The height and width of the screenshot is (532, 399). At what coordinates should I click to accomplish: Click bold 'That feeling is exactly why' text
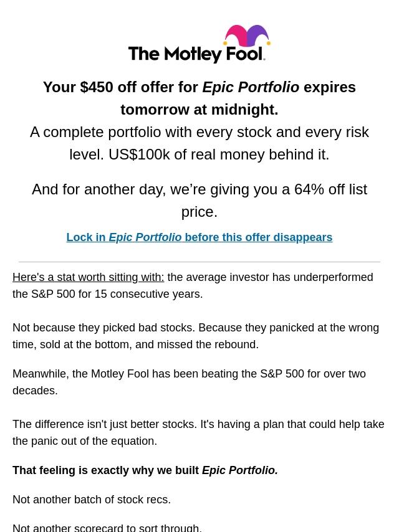pyautogui.click(x=106, y=470)
